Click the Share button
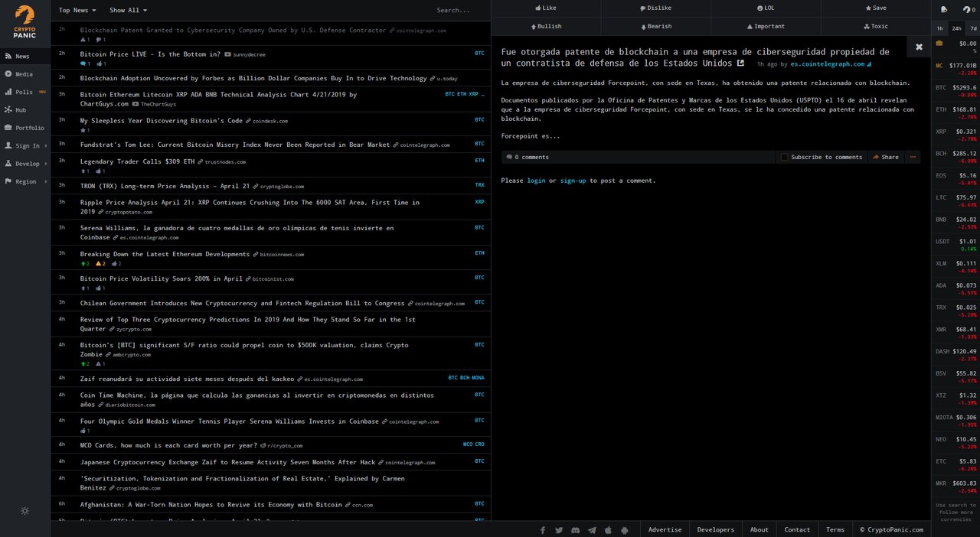980x537 pixels. pos(886,157)
